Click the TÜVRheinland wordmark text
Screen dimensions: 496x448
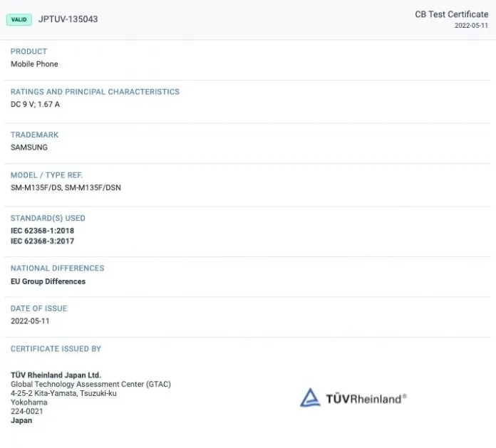366,399
